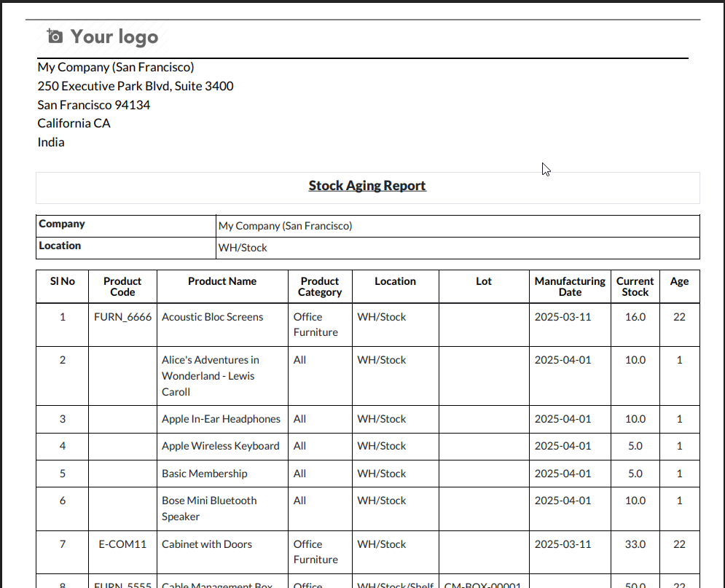The height and width of the screenshot is (588, 725).
Task: Click the 'Bose Mini Bluetooth Speaker' product name
Action: pos(209,508)
